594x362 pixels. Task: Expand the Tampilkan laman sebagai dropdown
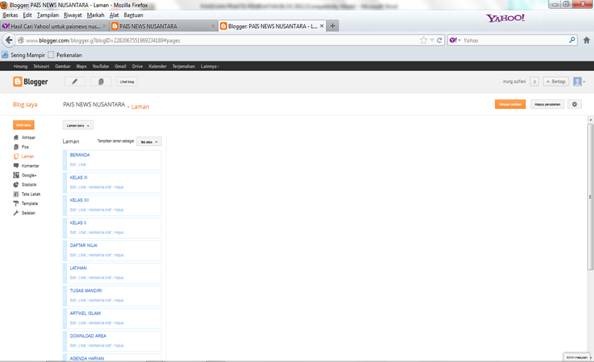(149, 142)
